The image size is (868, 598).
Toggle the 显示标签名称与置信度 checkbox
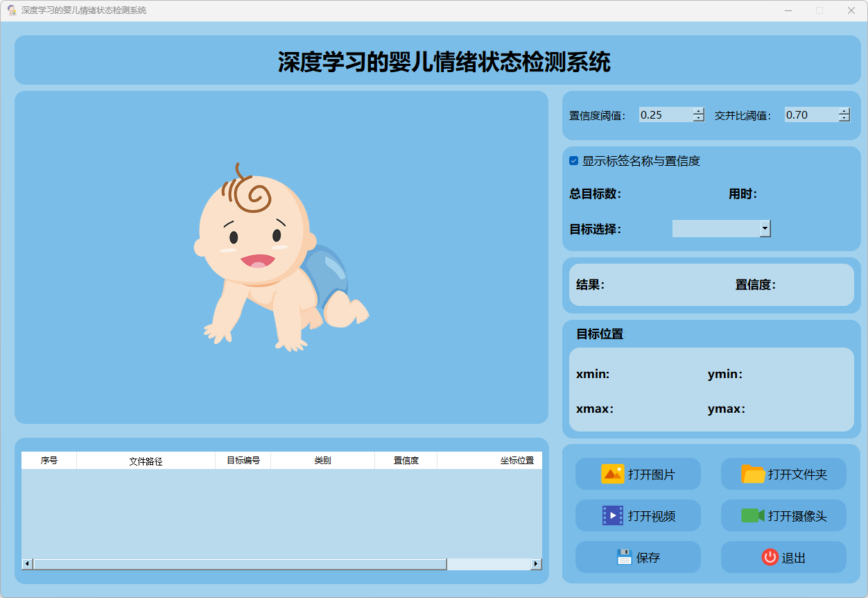[574, 161]
